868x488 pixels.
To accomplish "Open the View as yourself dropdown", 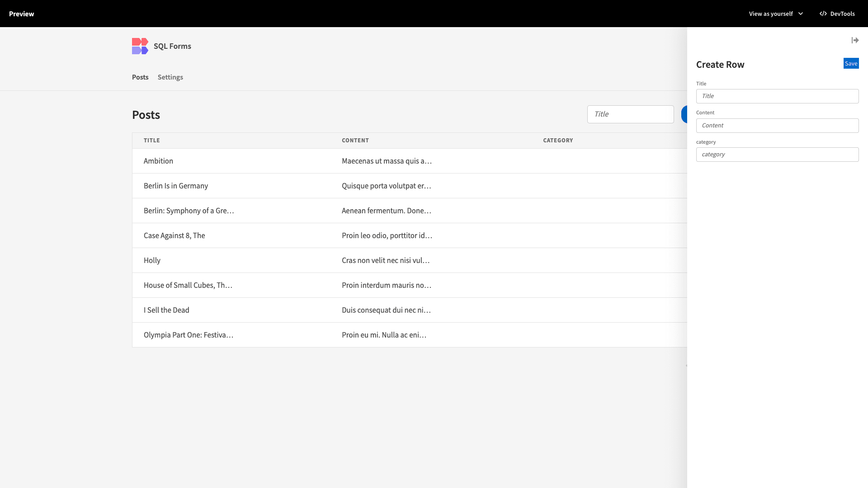I will (x=776, y=14).
